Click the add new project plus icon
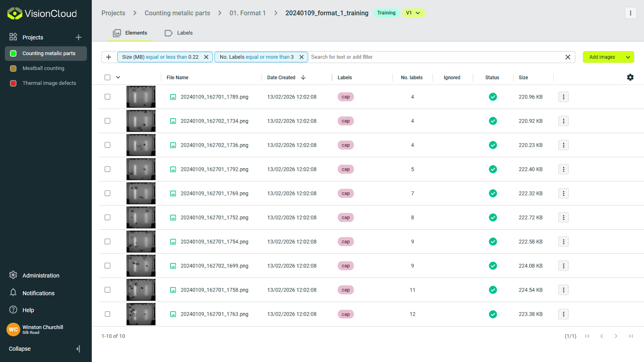 coord(78,37)
